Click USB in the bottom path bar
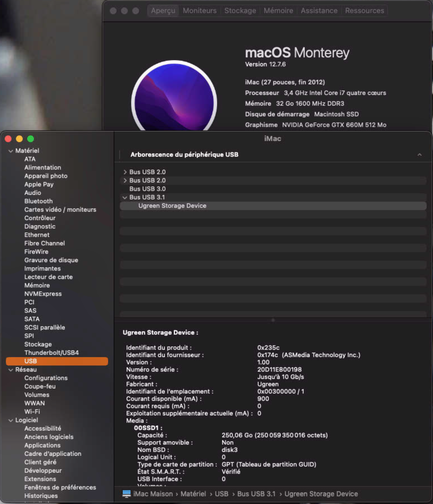The image size is (433, 504). [221, 494]
